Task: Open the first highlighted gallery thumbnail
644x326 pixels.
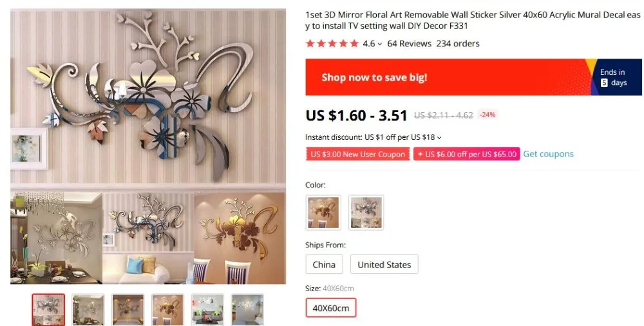Action: [x=48, y=310]
